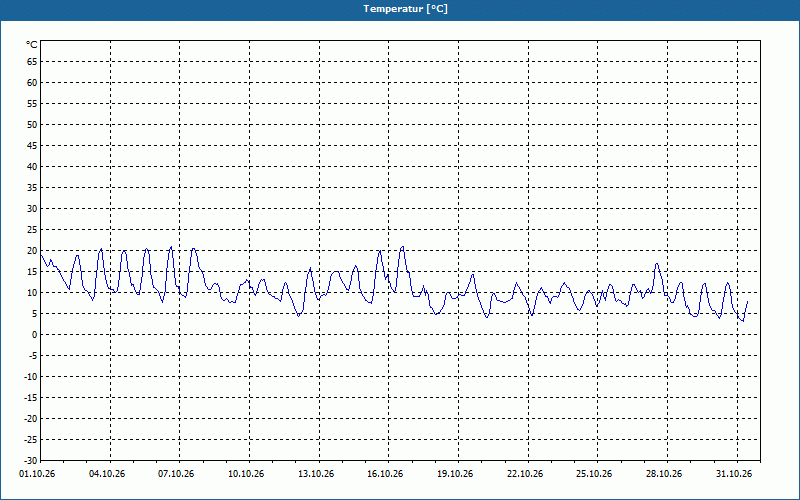This screenshot has width=800, height=500.
Task: Click the Temperatur [°C] chart title
Action: click(x=406, y=9)
